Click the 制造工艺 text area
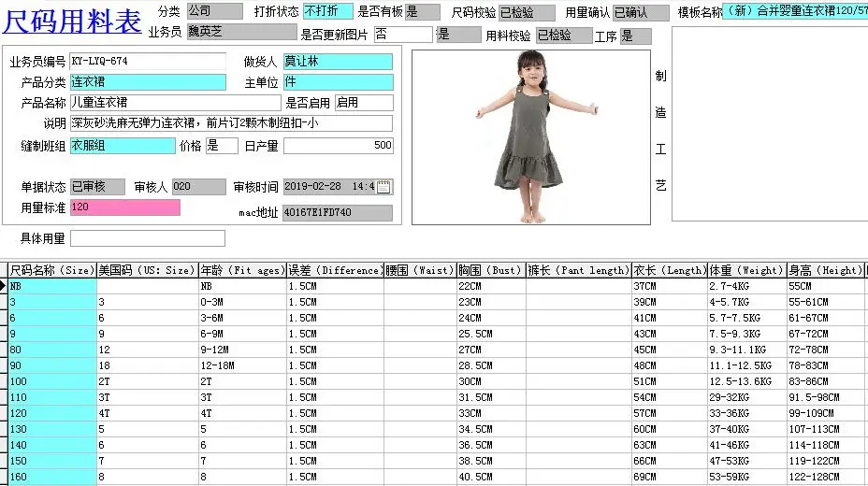This screenshot has width=868, height=486. (770, 124)
